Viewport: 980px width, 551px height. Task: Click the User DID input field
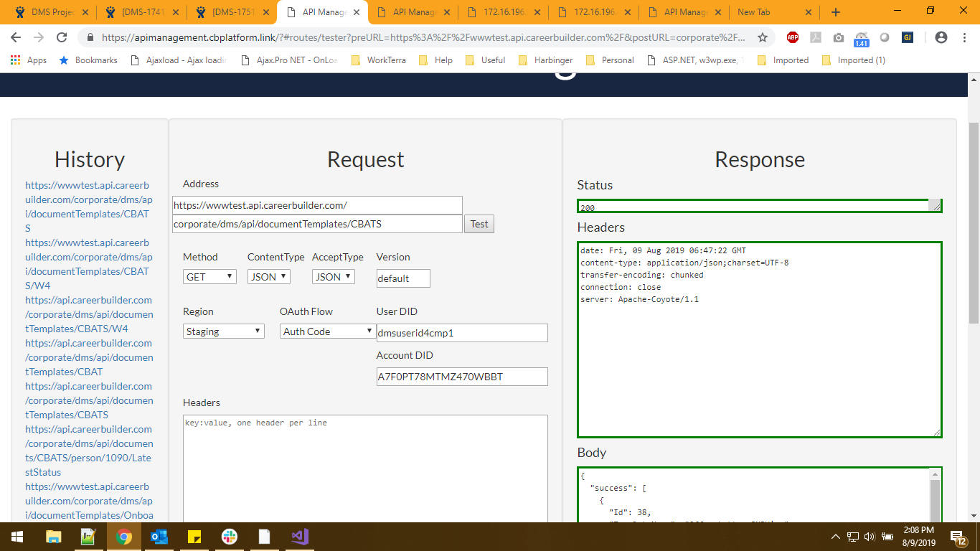(x=462, y=333)
